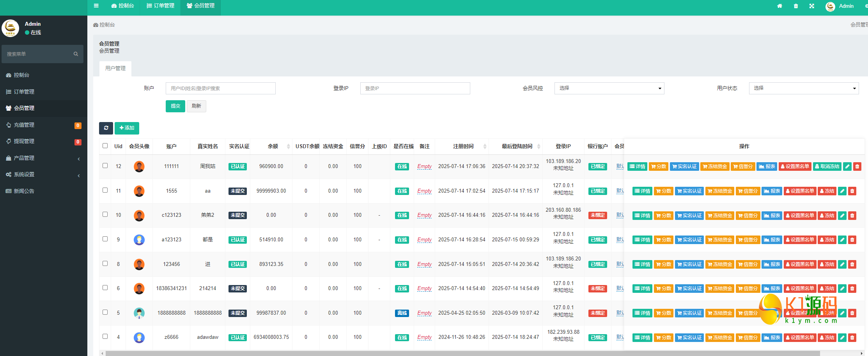Click the delete trash icon for user 1888888888
The image size is (868, 356).
tap(852, 313)
